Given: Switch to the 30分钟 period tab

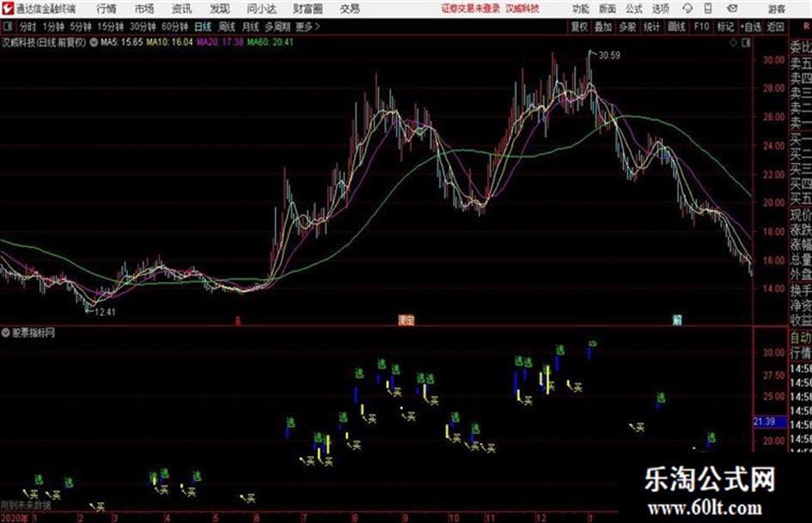Looking at the screenshot, I should click(143, 27).
